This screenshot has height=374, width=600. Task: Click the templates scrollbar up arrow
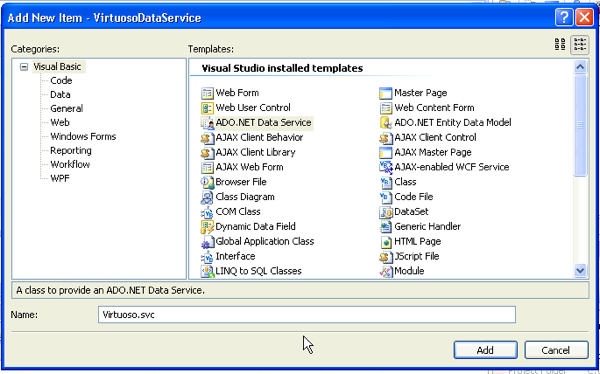coord(580,67)
